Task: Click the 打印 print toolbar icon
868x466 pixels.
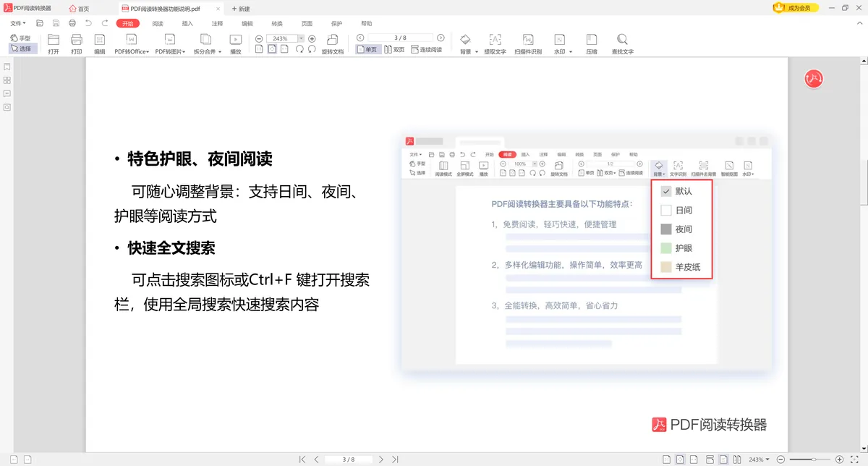Action: (77, 44)
